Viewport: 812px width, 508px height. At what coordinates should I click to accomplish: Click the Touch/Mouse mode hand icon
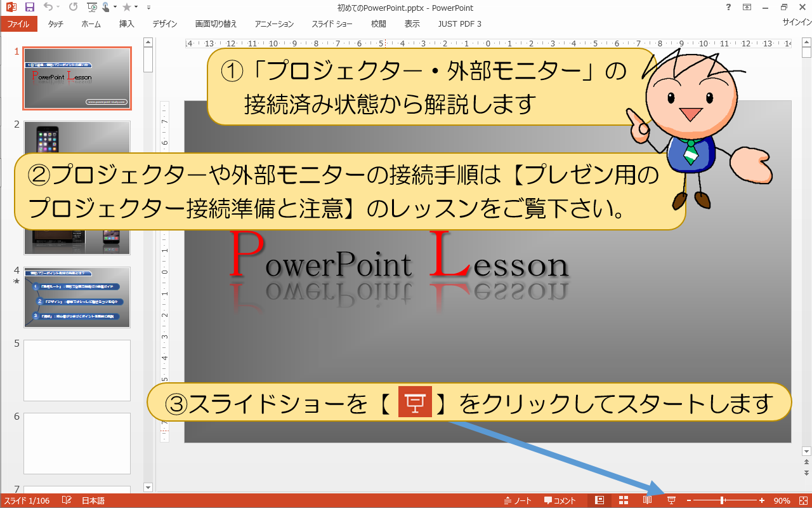pyautogui.click(x=105, y=8)
